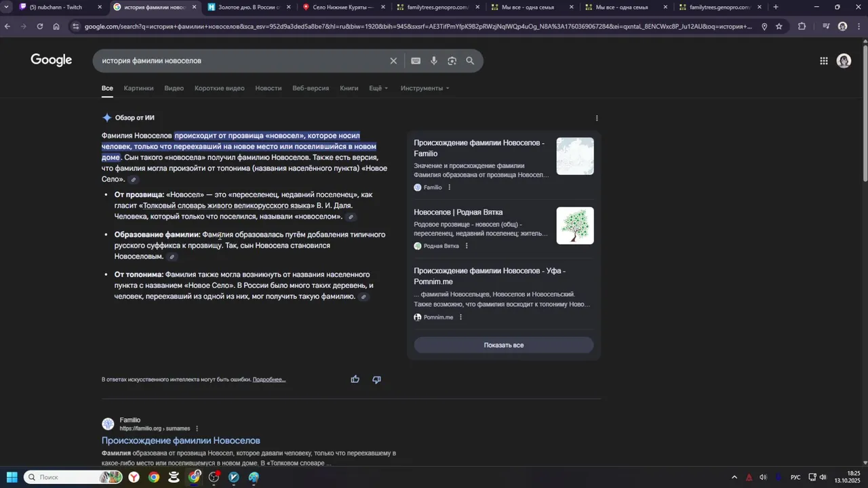Switch to the «Веб-версия» tab
This screenshot has height=488, width=868.
(x=311, y=88)
